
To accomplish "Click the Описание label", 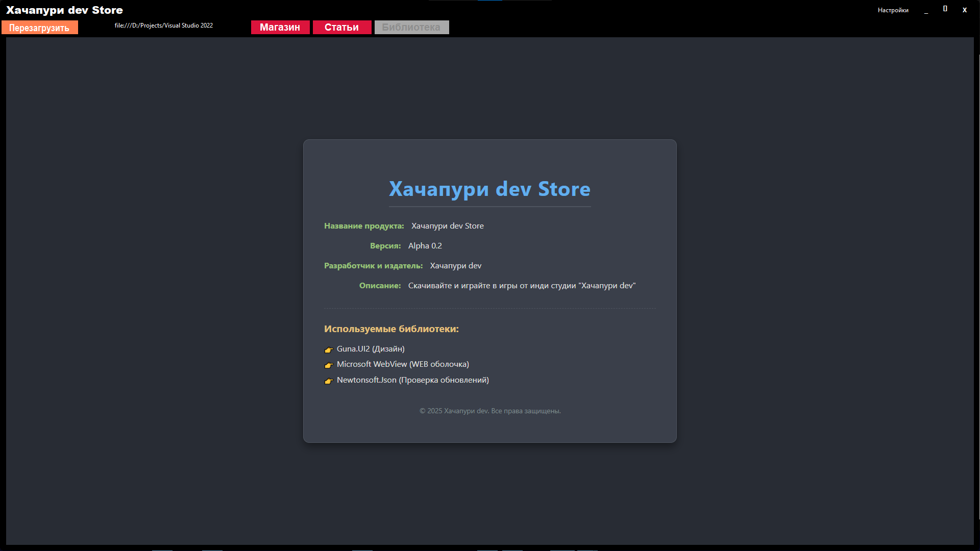I will (380, 286).
